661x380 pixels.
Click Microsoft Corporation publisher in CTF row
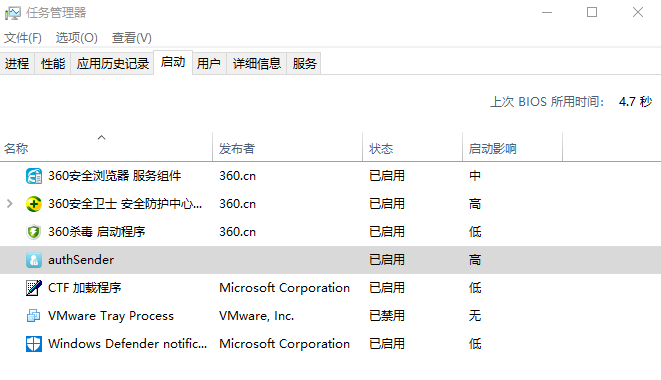pos(285,288)
